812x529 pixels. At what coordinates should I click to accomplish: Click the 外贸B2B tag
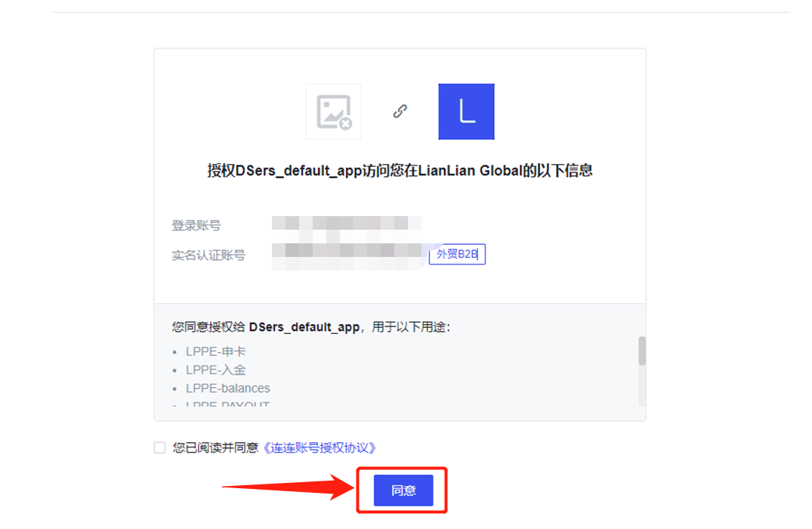coord(457,254)
